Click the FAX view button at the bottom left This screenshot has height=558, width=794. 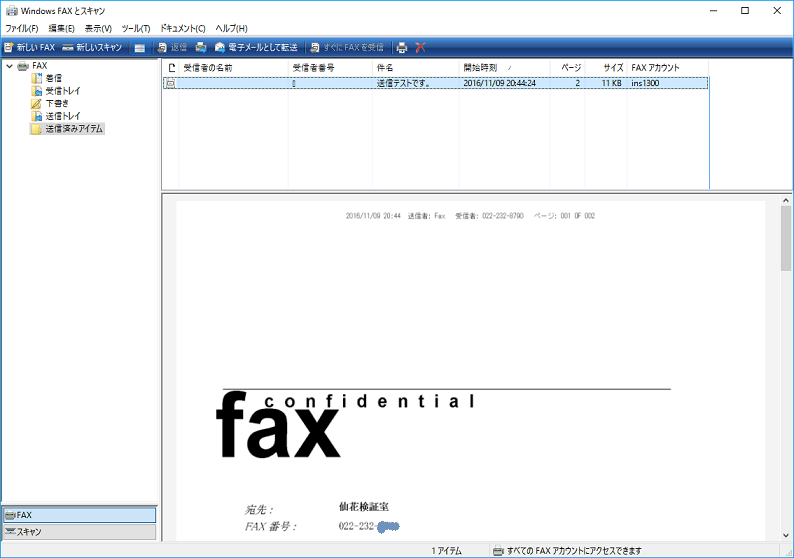[x=80, y=515]
